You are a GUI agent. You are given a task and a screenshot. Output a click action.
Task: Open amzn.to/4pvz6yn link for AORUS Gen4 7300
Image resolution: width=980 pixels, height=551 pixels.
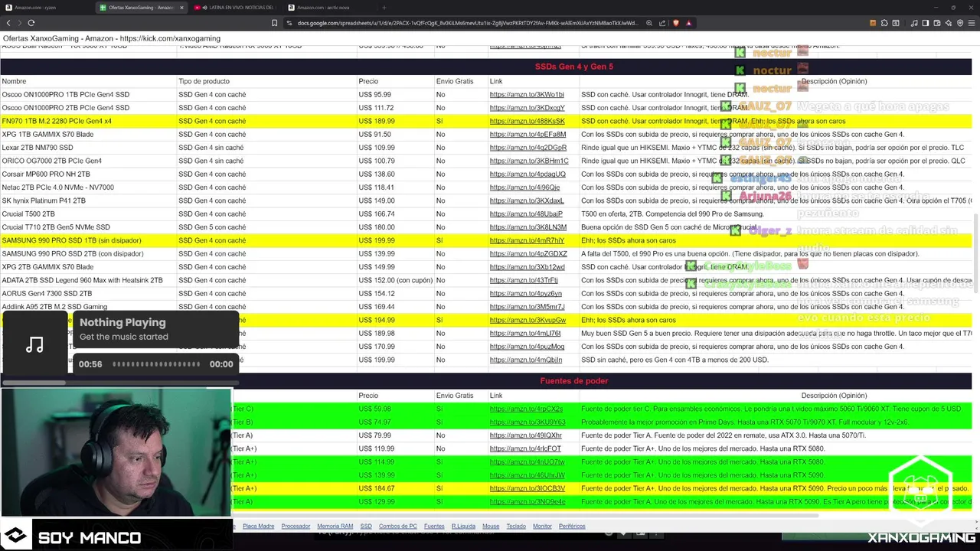coord(526,294)
